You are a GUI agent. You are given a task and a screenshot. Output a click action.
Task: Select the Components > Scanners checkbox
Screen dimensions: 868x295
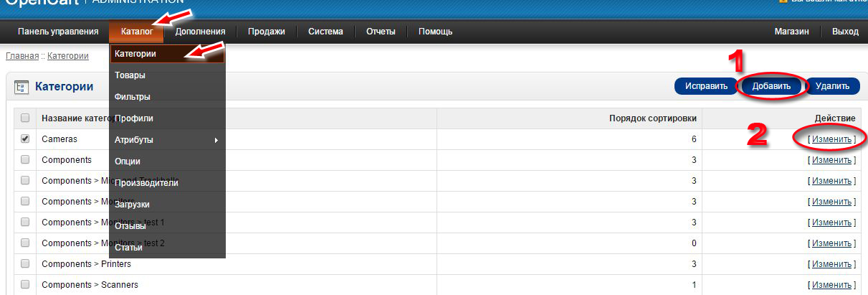pyautogui.click(x=25, y=284)
